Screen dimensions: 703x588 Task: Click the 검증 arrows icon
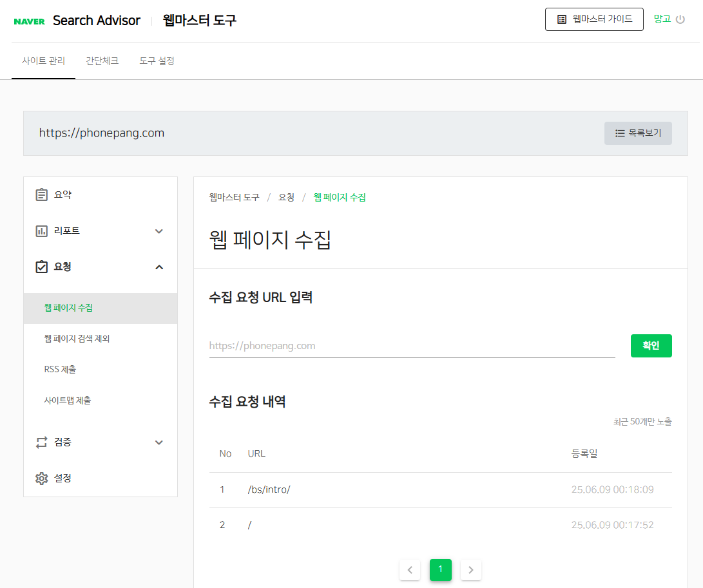tap(42, 442)
